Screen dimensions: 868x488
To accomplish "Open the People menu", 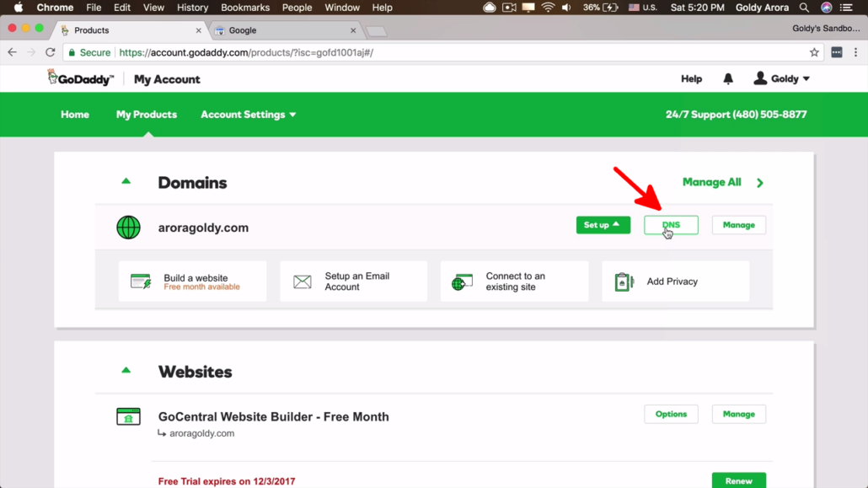I will point(297,8).
